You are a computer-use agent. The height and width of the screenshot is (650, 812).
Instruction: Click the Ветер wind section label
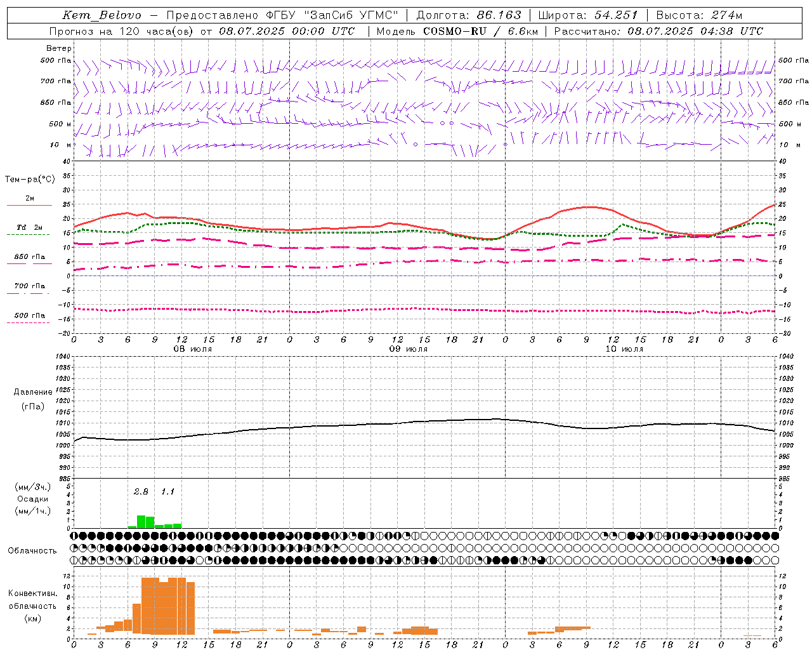pos(58,48)
